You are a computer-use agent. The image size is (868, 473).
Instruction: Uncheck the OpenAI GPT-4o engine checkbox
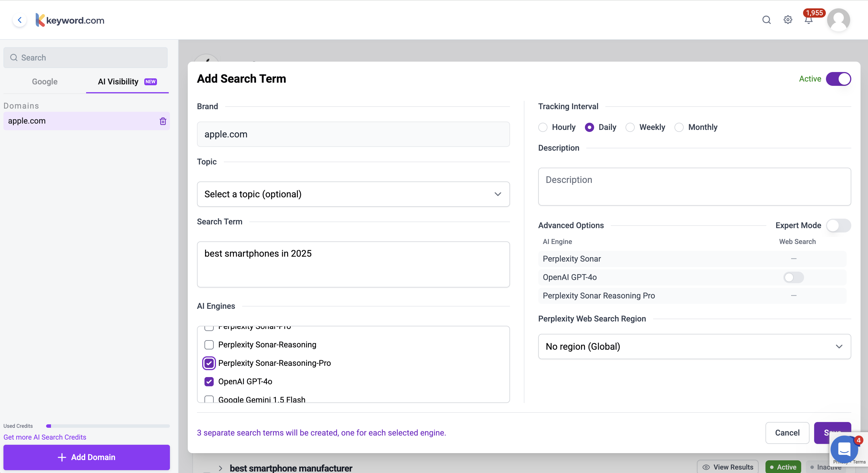[209, 381]
